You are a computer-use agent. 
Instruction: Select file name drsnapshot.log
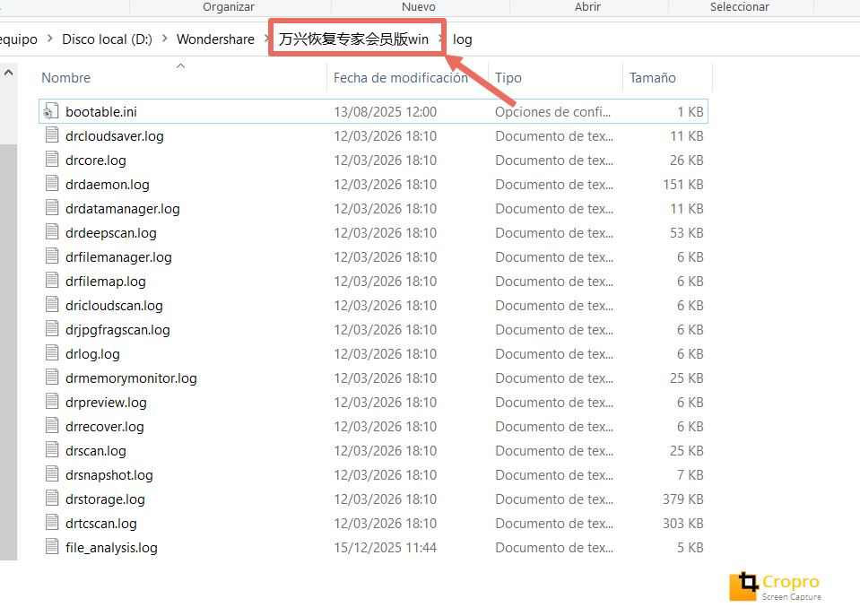point(109,475)
